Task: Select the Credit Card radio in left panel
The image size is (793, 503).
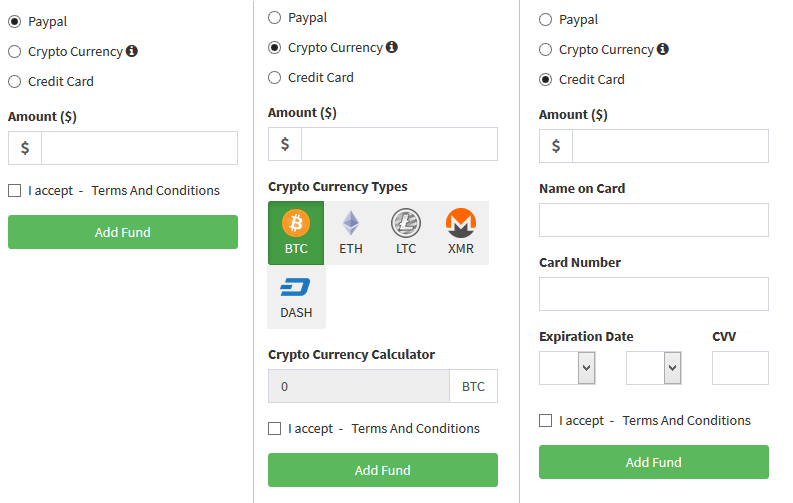Action: point(15,81)
